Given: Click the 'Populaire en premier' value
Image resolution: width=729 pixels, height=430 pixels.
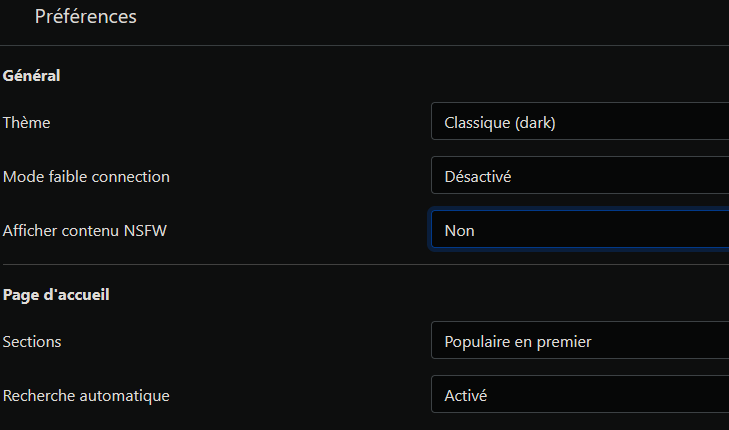Looking at the screenshot, I should 518,342.
